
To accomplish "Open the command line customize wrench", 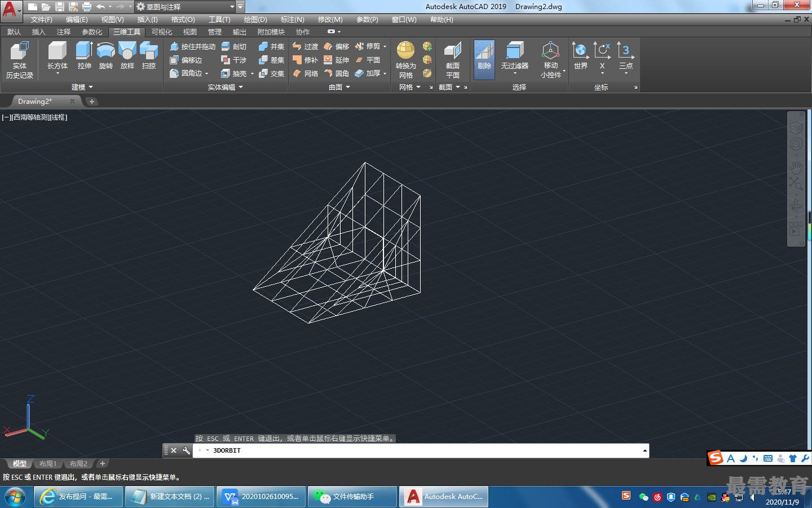I will [186, 450].
